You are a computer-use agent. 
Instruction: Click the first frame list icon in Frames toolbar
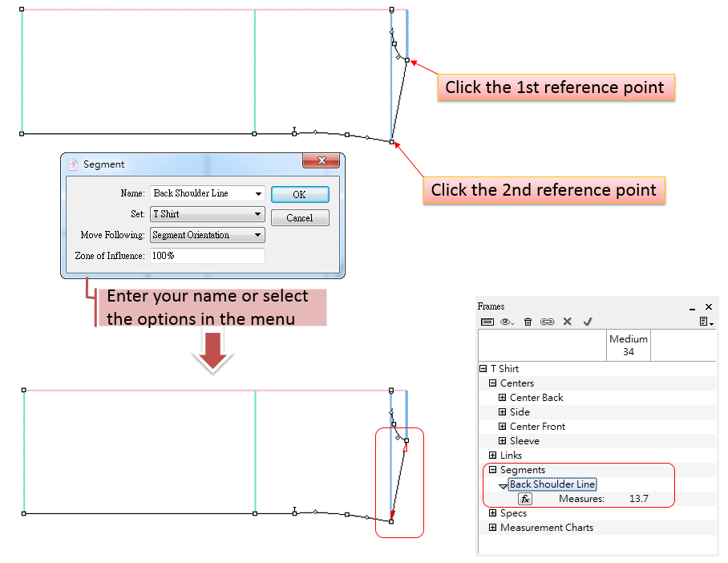tap(487, 322)
